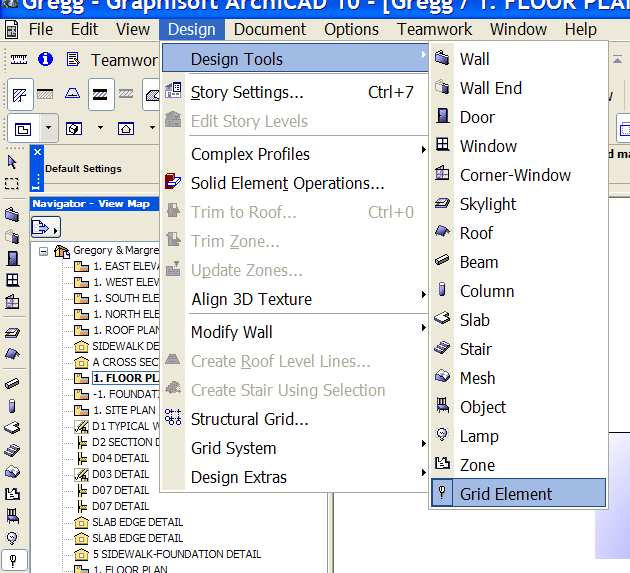The height and width of the screenshot is (573, 630).
Task: Choose Zone from submenu
Action: pyautogui.click(x=518, y=465)
